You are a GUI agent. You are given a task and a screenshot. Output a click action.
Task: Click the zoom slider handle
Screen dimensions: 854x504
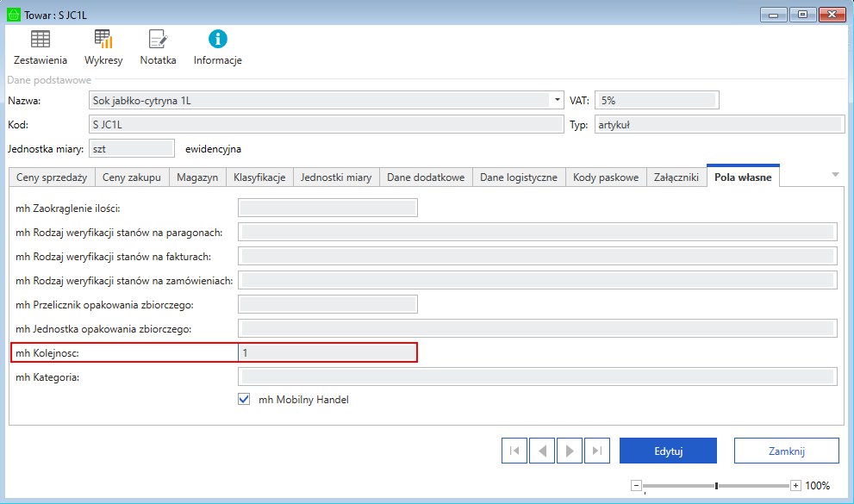click(x=716, y=486)
